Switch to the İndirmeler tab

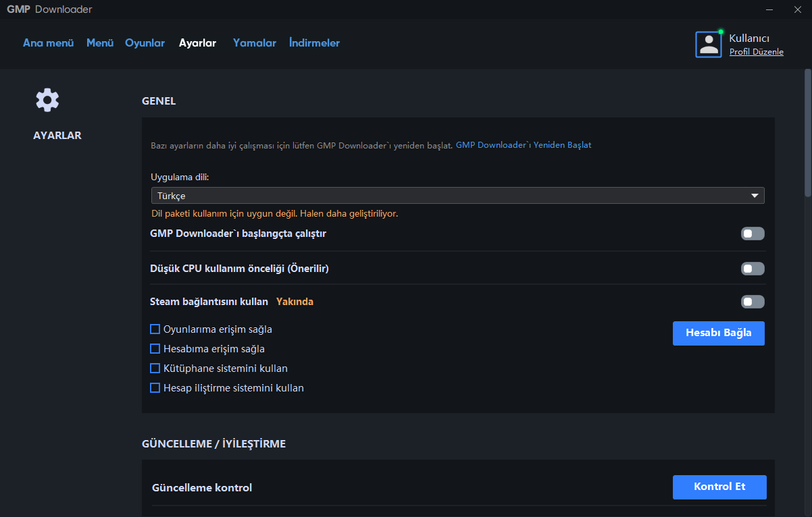pos(314,43)
